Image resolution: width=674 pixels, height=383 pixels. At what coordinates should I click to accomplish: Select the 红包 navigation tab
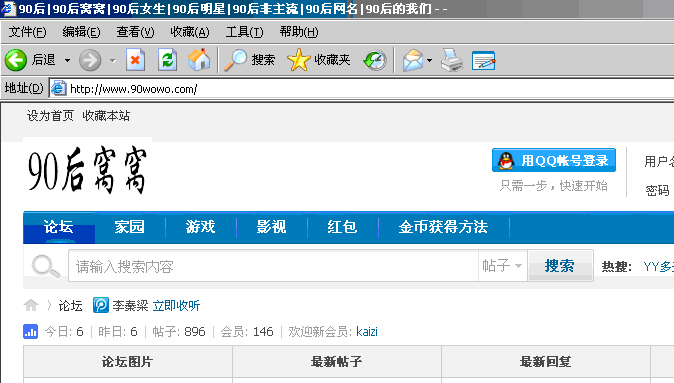[x=342, y=227]
